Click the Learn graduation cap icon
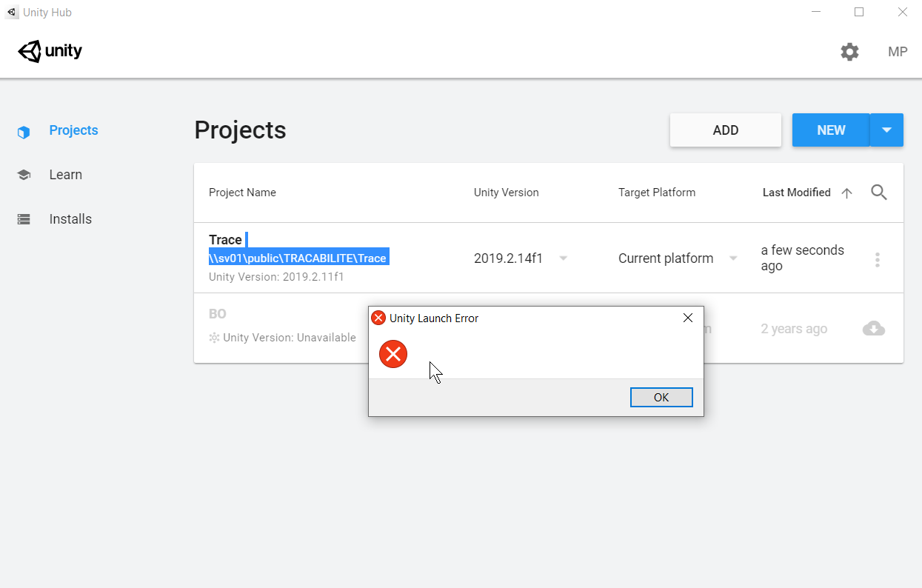 [x=24, y=176]
